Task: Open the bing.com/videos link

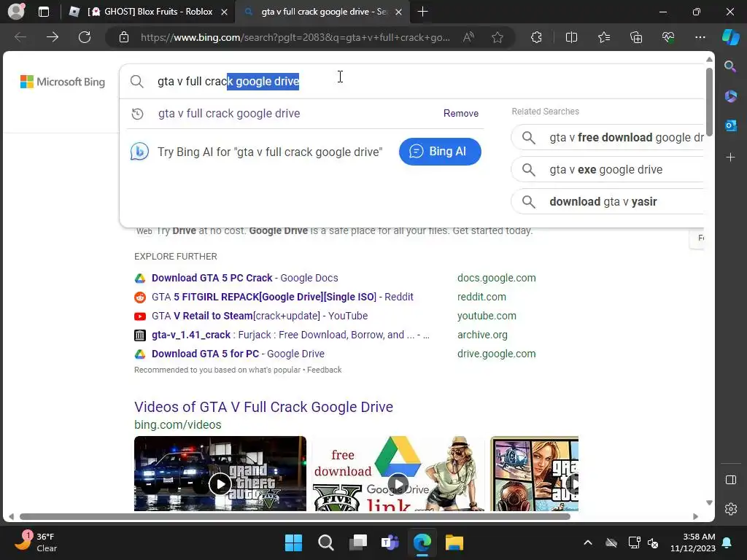Action: pos(178,424)
